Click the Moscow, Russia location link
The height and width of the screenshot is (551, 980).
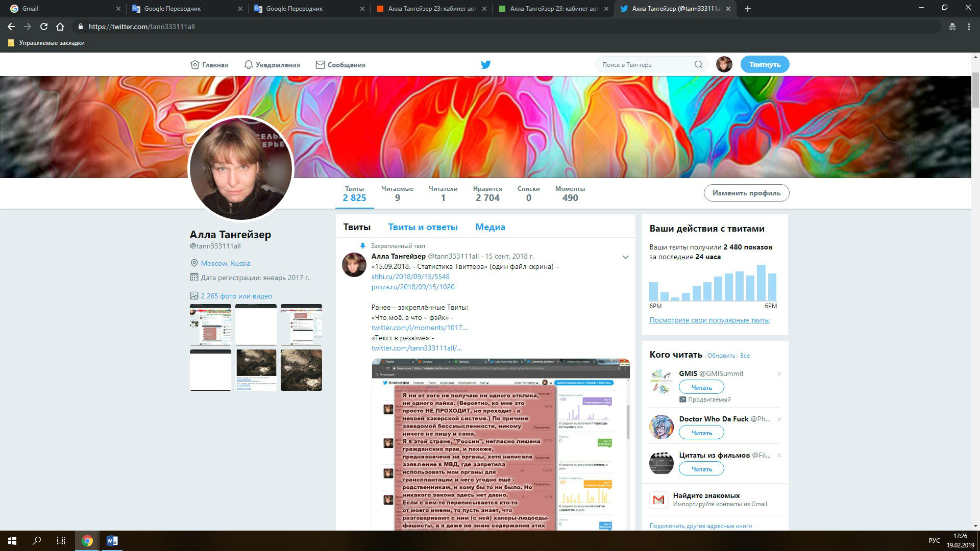tap(225, 263)
